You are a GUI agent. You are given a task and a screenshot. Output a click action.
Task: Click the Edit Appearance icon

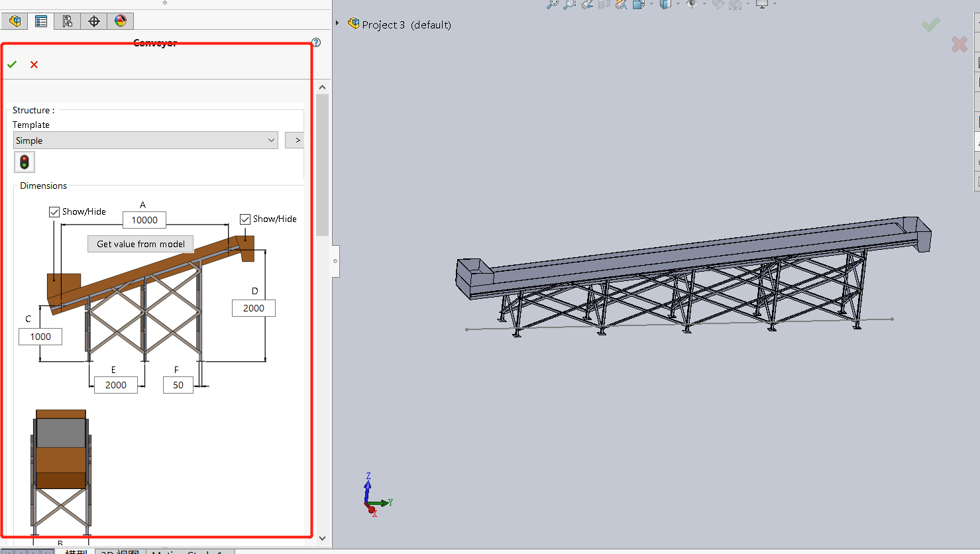[x=718, y=4]
